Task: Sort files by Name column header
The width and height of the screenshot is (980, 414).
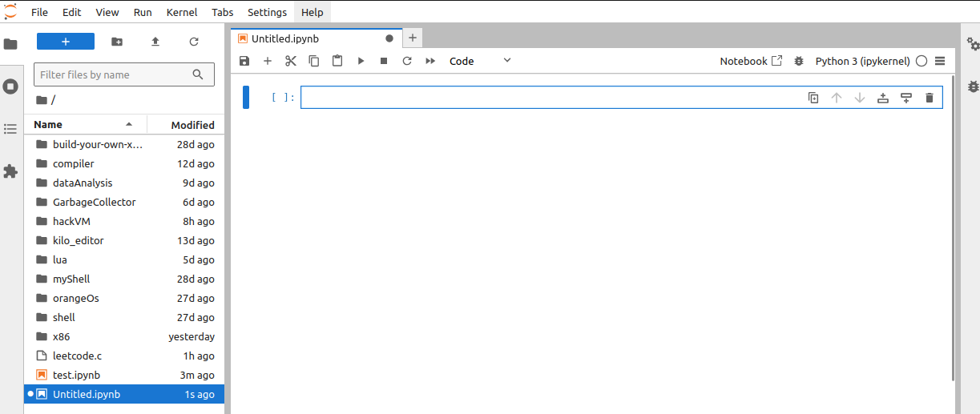Action: click(85, 125)
